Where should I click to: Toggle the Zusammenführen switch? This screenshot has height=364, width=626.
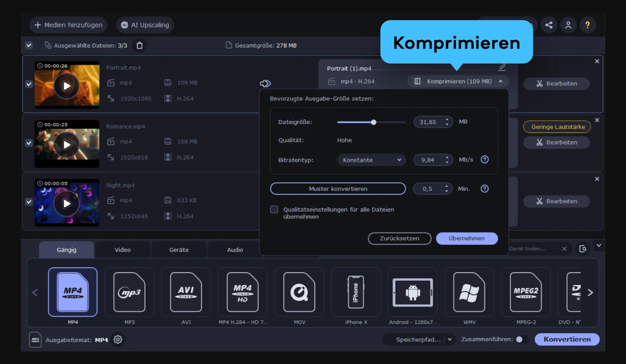(521, 339)
